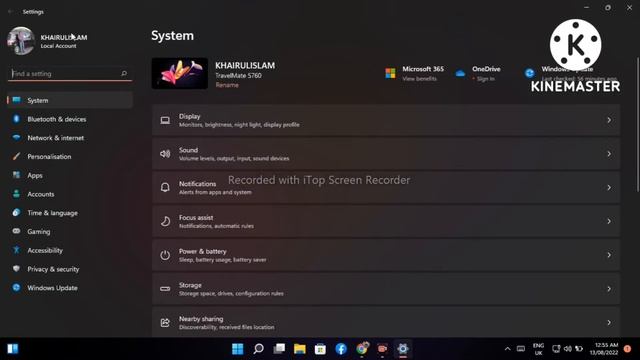This screenshot has width=640, height=360.
Task: Open taskbar Search
Action: coord(258,349)
